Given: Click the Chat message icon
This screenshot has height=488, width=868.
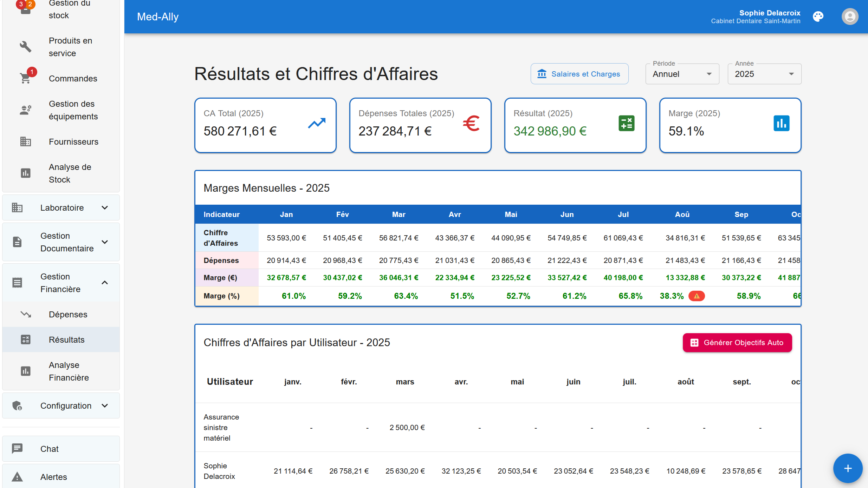Looking at the screenshot, I should pyautogui.click(x=17, y=448).
